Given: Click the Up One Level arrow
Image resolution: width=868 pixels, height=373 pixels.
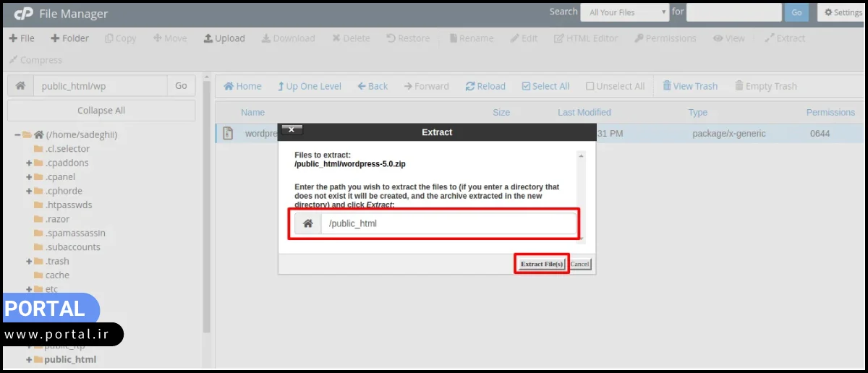Looking at the screenshot, I should pos(281,86).
